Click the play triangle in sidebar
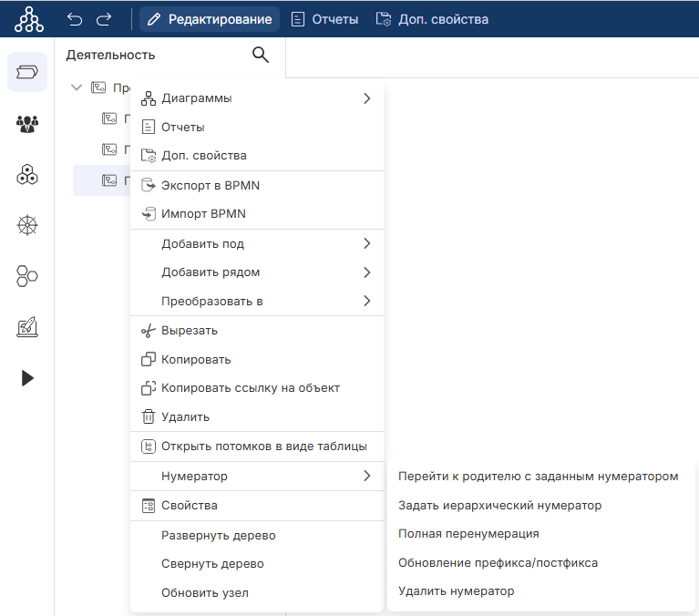The image size is (699, 616). click(27, 378)
